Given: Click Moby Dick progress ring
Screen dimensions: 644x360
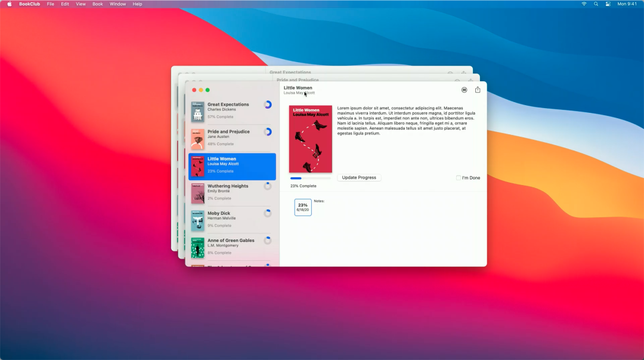Looking at the screenshot, I should tap(268, 213).
